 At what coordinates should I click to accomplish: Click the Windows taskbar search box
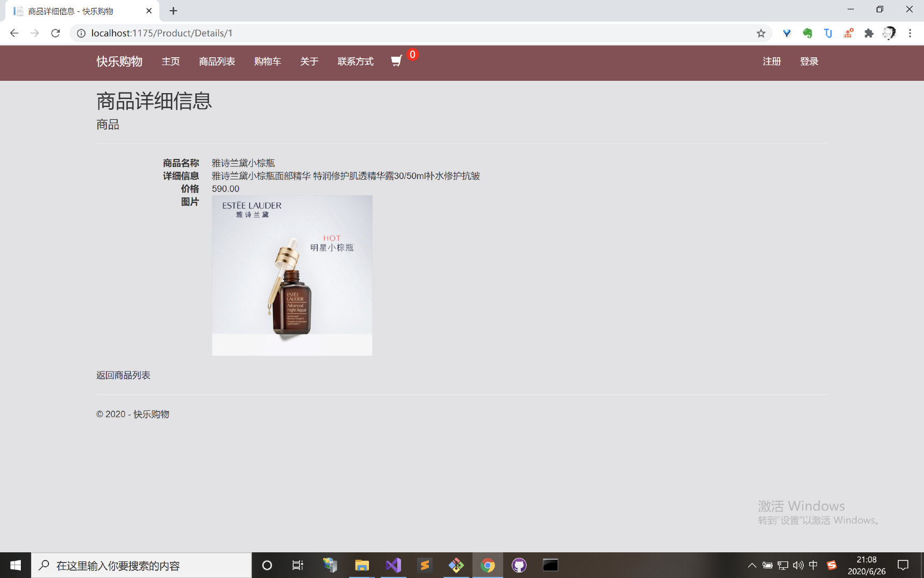pyautogui.click(x=141, y=565)
